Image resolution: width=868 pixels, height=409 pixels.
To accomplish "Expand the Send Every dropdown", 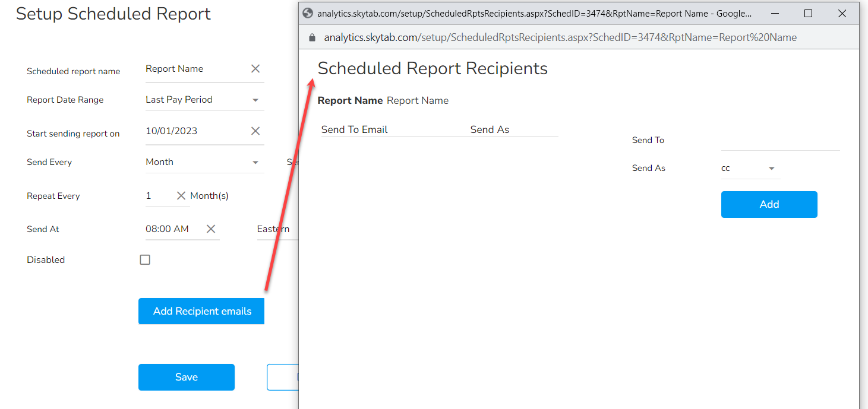I will coord(255,163).
